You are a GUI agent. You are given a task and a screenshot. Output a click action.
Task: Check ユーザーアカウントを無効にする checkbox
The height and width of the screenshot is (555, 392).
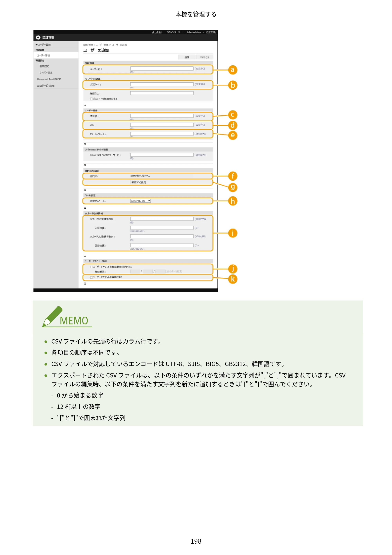(x=91, y=278)
